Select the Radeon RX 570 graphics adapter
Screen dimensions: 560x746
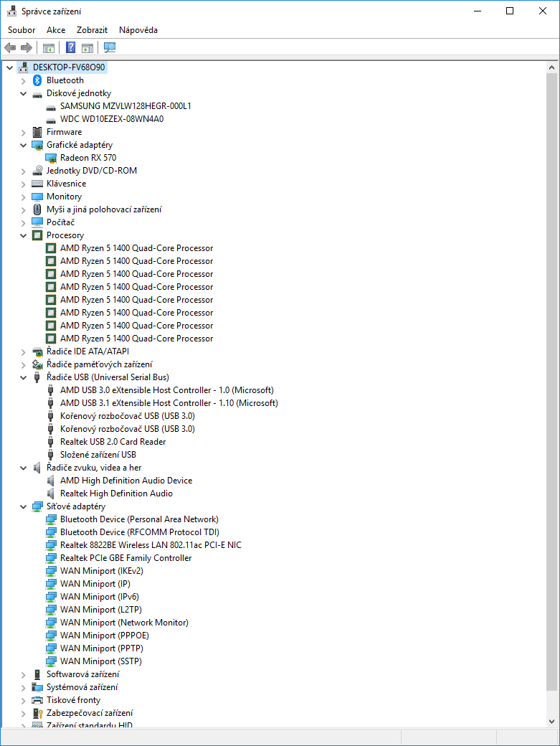click(x=87, y=158)
